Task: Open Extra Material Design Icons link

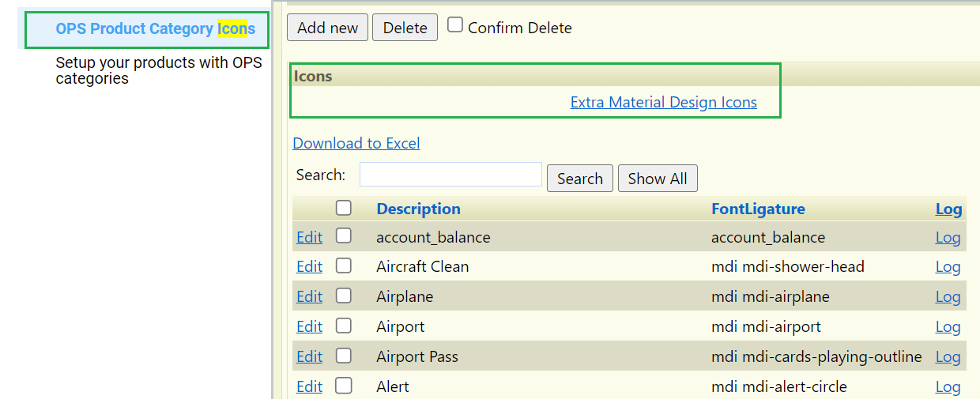Action: pyautogui.click(x=664, y=102)
